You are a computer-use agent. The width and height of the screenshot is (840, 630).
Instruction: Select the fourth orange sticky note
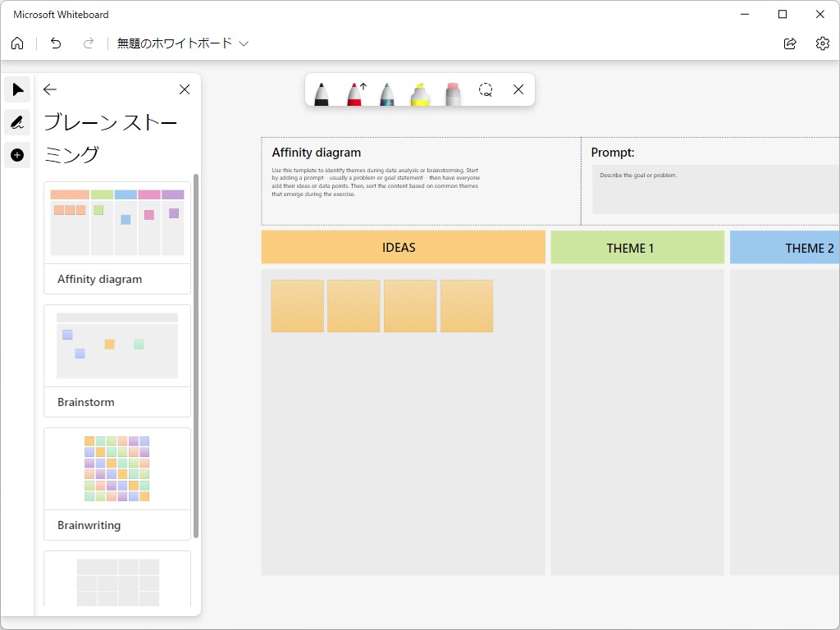coord(467,306)
